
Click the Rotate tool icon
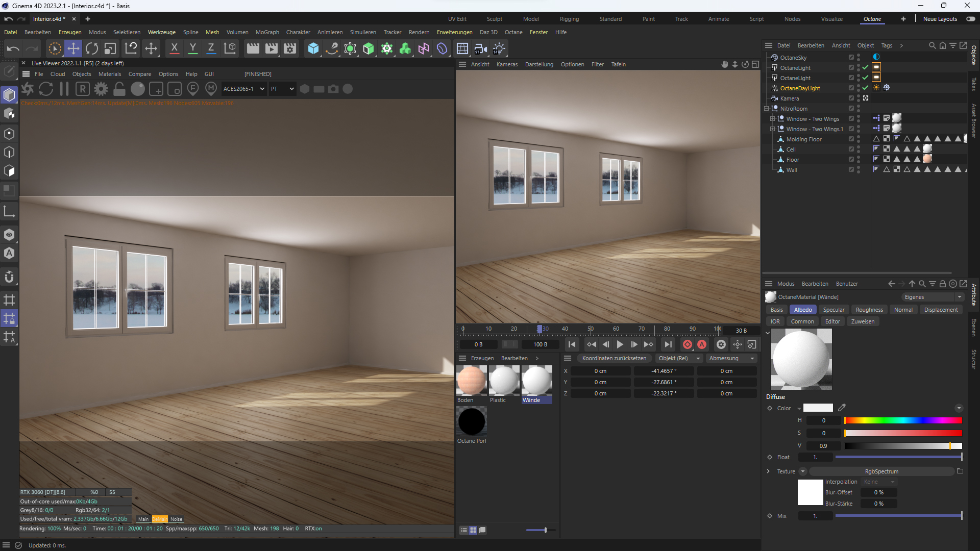[92, 48]
